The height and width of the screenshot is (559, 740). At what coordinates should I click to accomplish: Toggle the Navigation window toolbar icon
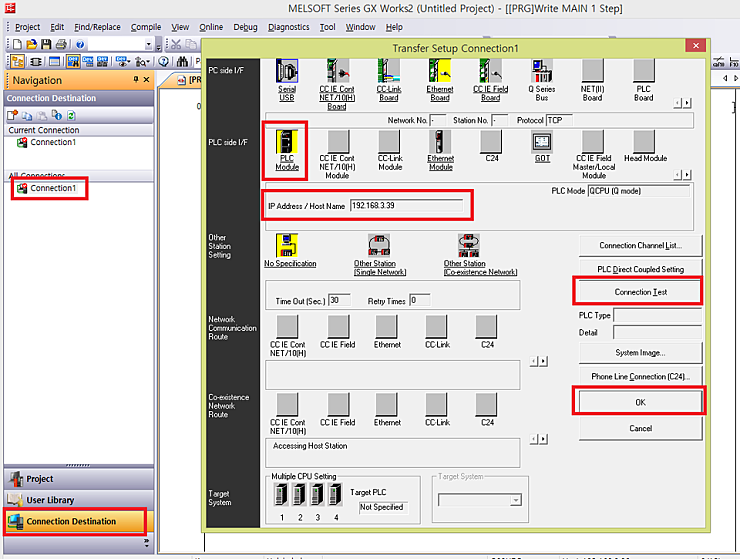pyautogui.click(x=17, y=61)
